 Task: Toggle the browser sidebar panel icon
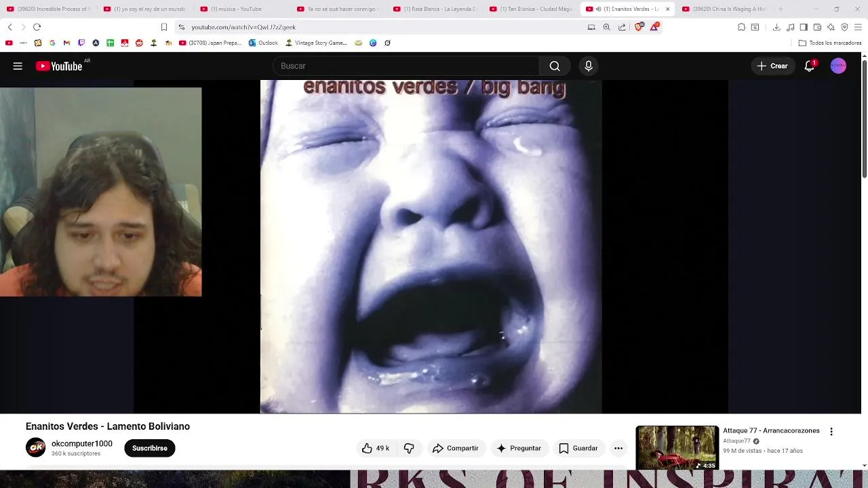click(x=804, y=27)
